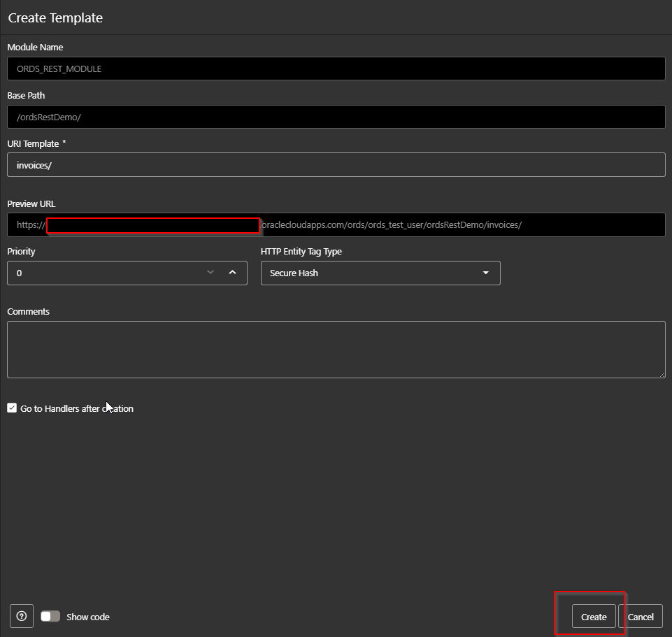Viewport: 672px width, 637px height.
Task: Click the upward caret beside the Priority field
Action: [x=232, y=273]
